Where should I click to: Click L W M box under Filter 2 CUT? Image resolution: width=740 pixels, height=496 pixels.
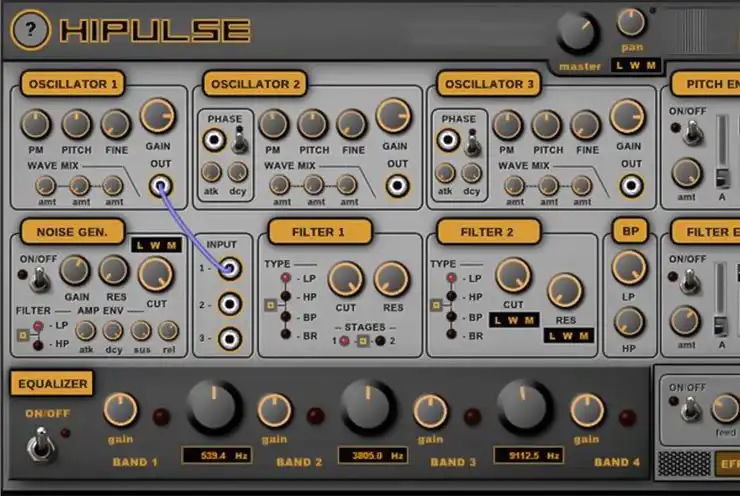(514, 320)
